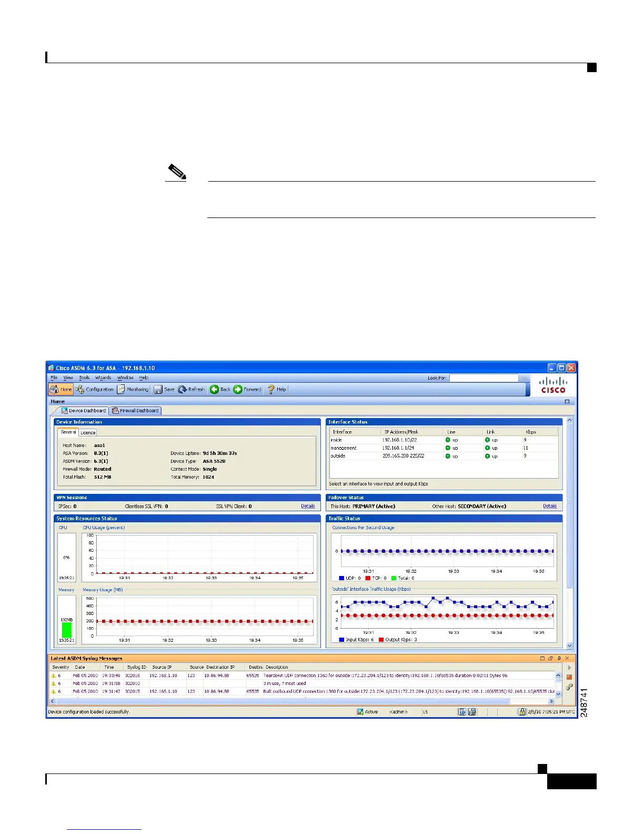Select the outside interface row

click(444, 456)
